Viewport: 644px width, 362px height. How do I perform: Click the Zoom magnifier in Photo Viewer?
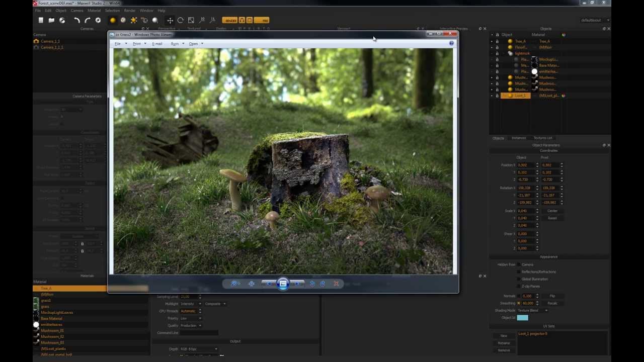234,284
